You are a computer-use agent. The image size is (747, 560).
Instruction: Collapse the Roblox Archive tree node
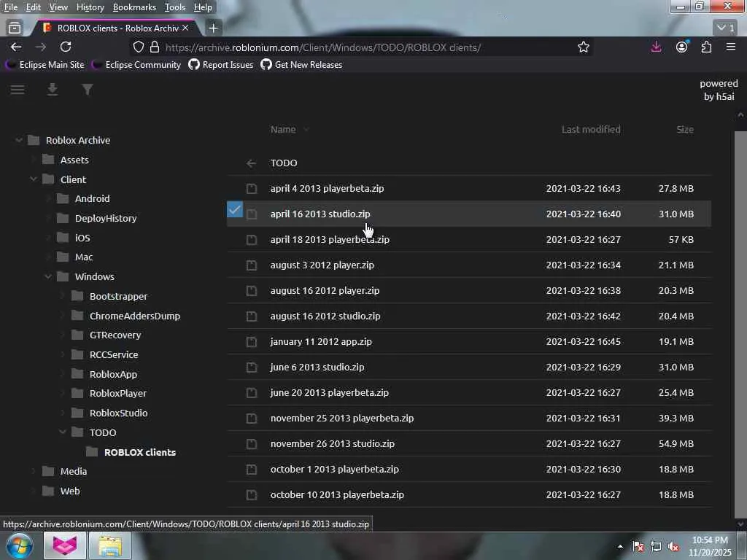coord(18,140)
